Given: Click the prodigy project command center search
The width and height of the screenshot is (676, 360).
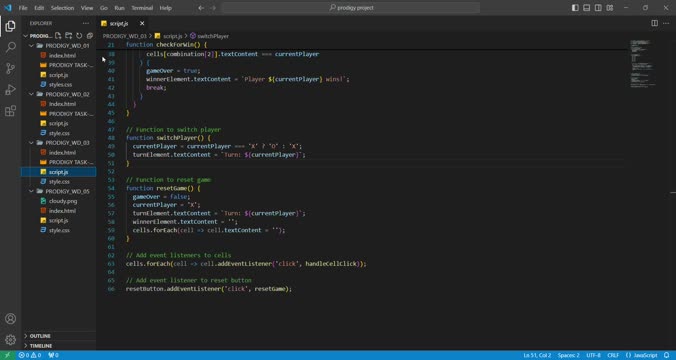Looking at the screenshot, I should click(x=351, y=8).
